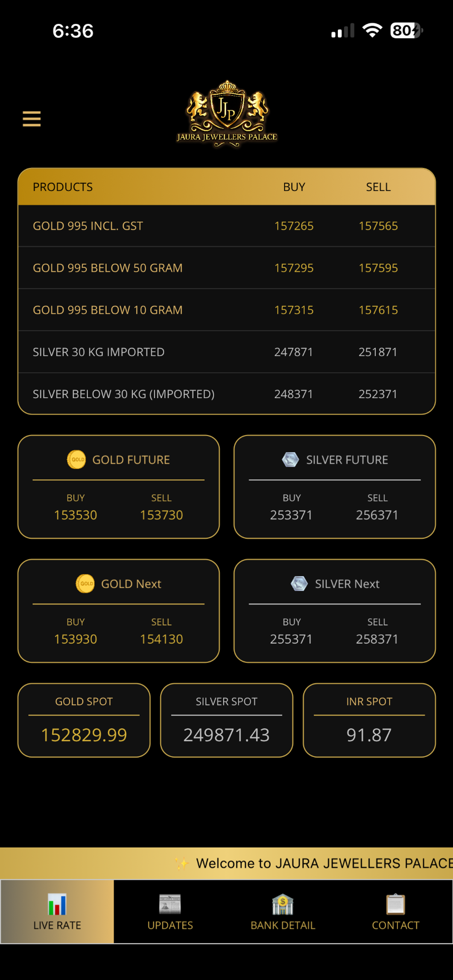
Task: Tap the Bank Detail building icon
Action: 283,904
